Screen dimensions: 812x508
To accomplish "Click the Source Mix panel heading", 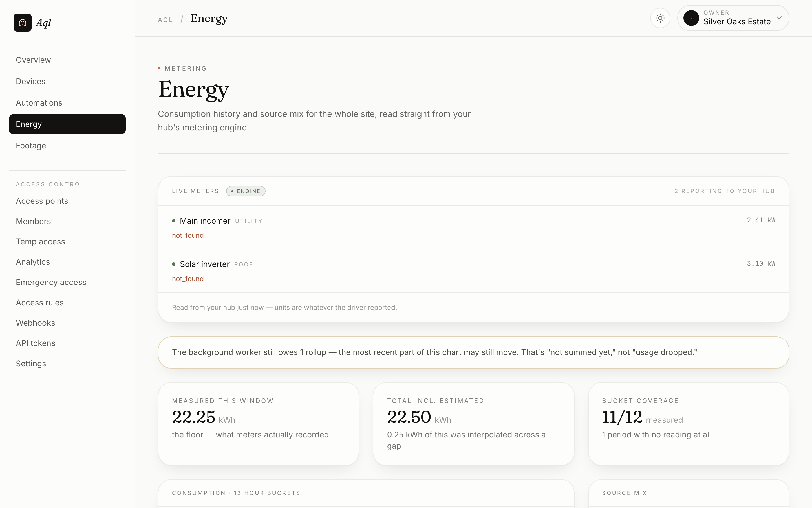I will [x=624, y=493].
